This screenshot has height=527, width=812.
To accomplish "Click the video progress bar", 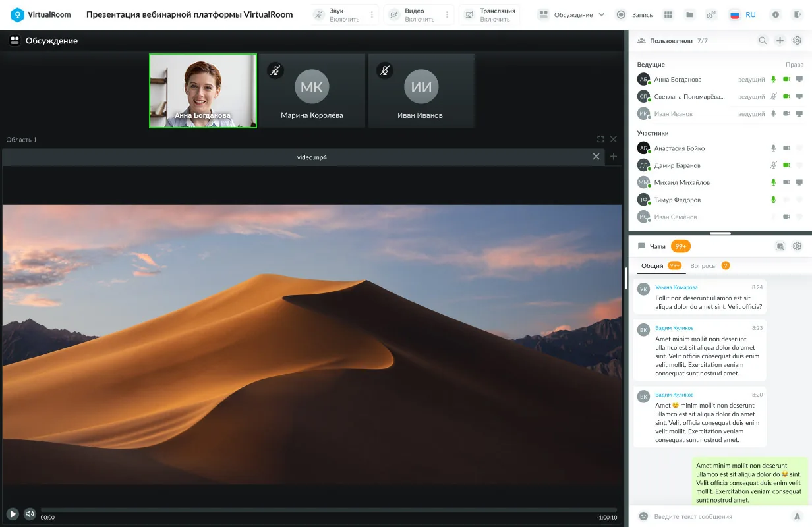I will [x=328, y=510].
